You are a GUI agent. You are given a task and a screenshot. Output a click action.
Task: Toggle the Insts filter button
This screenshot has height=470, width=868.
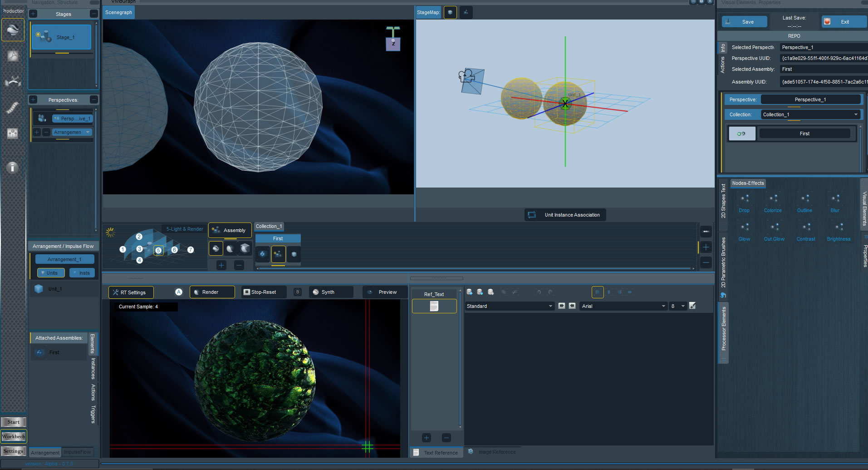click(82, 273)
